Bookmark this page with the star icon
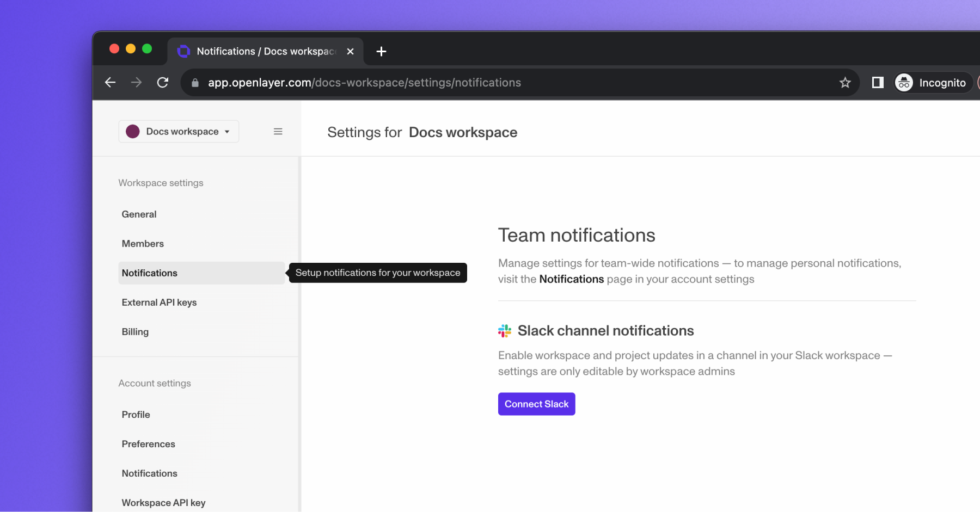Screen dimensions: 980x512 [845, 83]
